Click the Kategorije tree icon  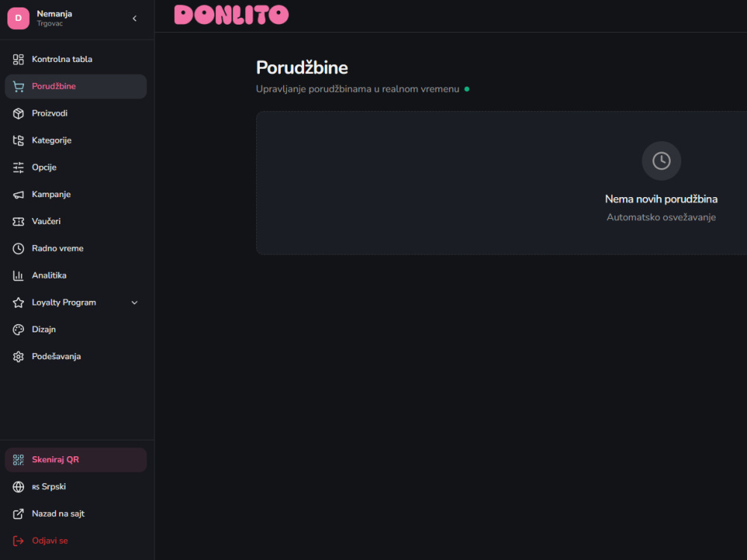click(x=18, y=140)
